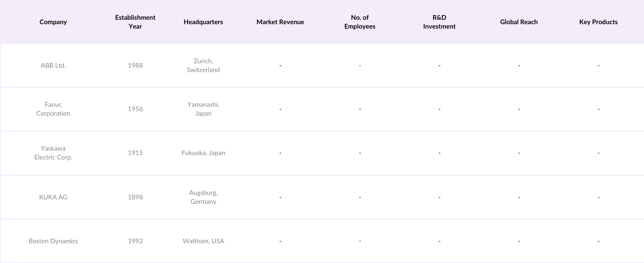The image size is (644, 263).
Task: Click the Key Products column header
Action: (598, 22)
